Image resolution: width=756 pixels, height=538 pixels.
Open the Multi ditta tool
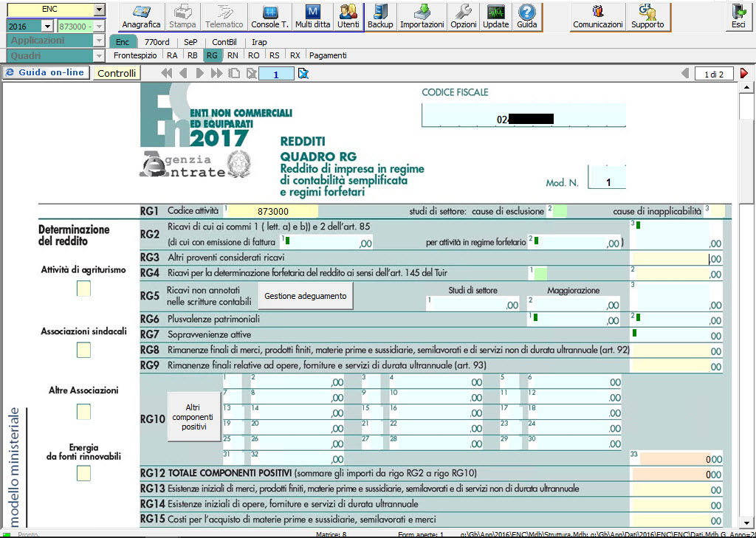pyautogui.click(x=312, y=17)
